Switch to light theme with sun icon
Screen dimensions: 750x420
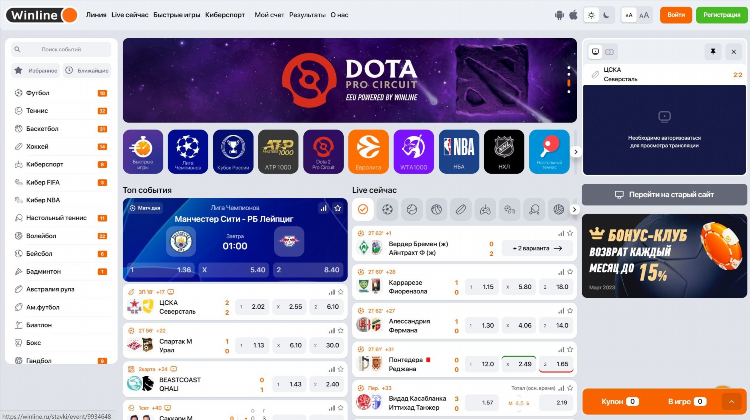[x=591, y=15]
